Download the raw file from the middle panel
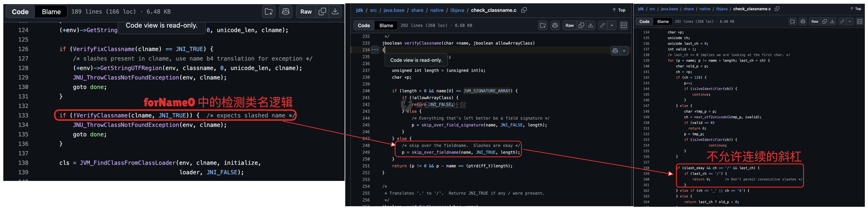 (x=590, y=25)
